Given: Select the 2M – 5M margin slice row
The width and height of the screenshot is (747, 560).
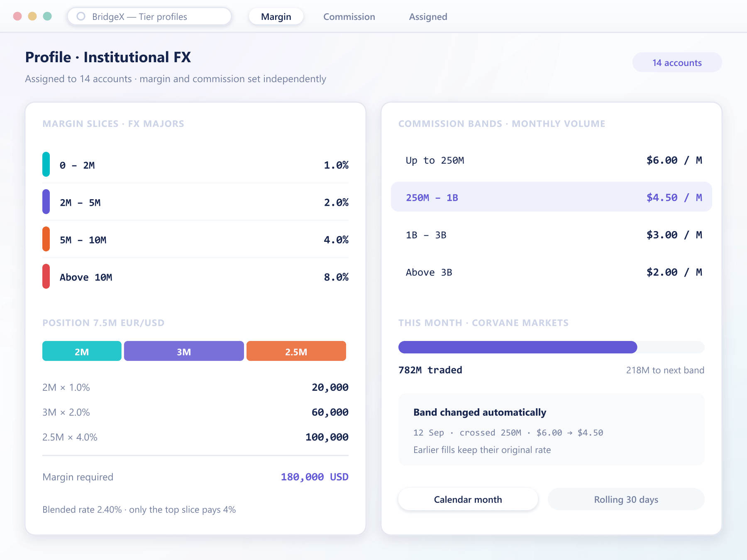Looking at the screenshot, I should tap(195, 202).
